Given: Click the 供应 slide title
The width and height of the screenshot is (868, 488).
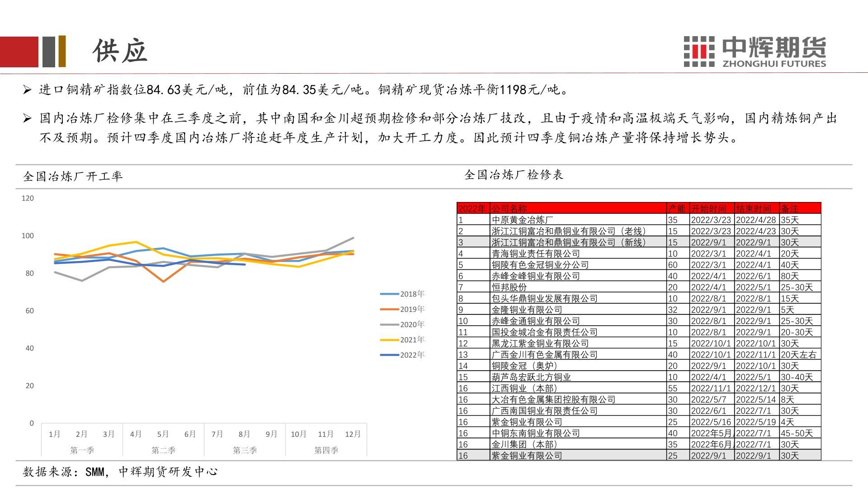Looking at the screenshot, I should [120, 51].
